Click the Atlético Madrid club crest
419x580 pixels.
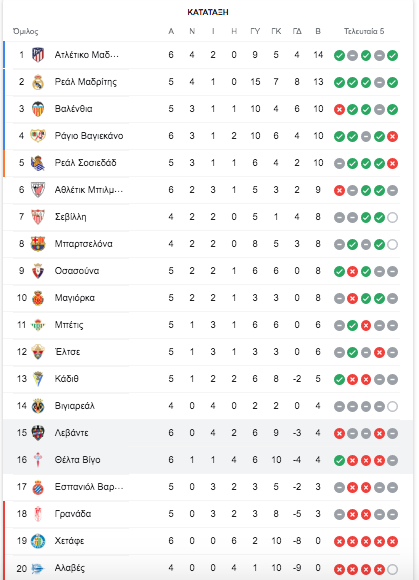(x=38, y=55)
